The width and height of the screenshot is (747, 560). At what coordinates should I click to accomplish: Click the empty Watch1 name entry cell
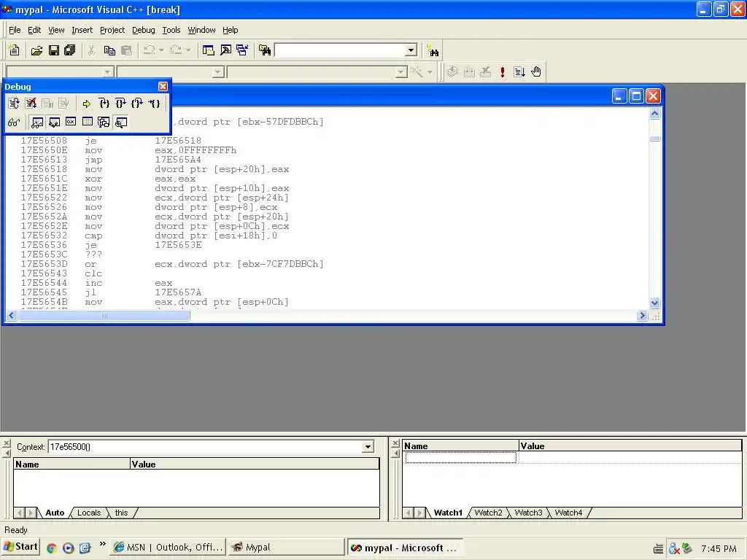pos(460,458)
